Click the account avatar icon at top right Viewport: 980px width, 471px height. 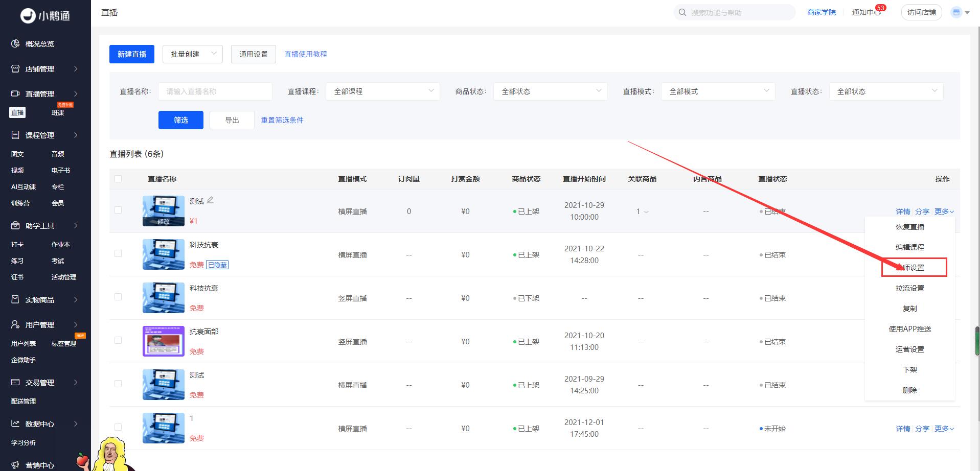coord(956,12)
